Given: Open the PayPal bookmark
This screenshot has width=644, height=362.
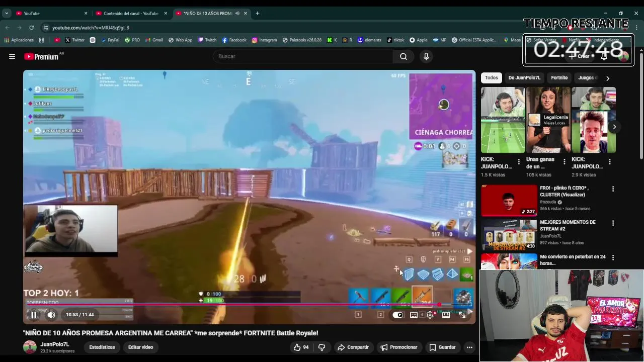Looking at the screenshot, I should pyautogui.click(x=110, y=40).
